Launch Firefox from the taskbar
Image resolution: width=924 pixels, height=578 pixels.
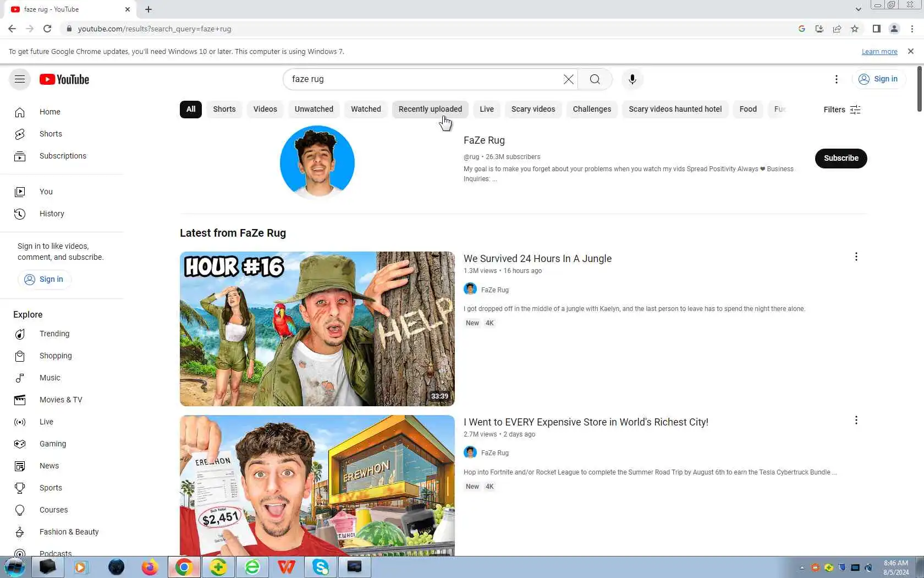[150, 567]
